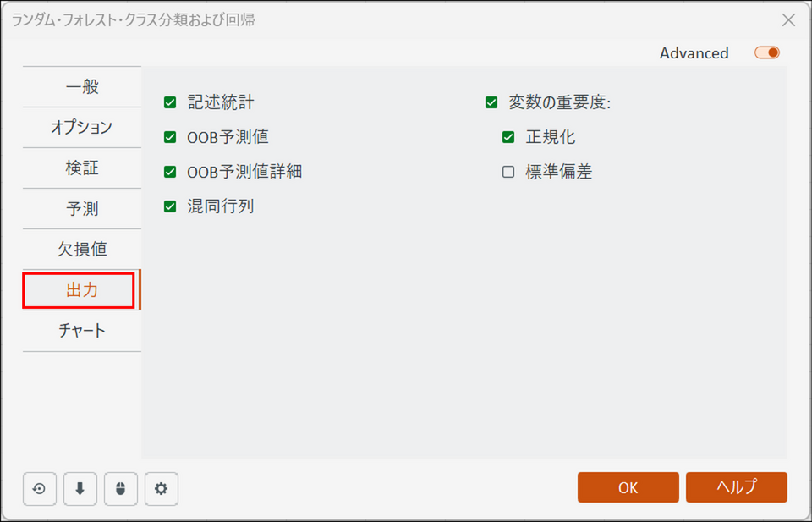This screenshot has height=522, width=812.
Task: Click the down arrow icon button
Action: click(x=80, y=489)
